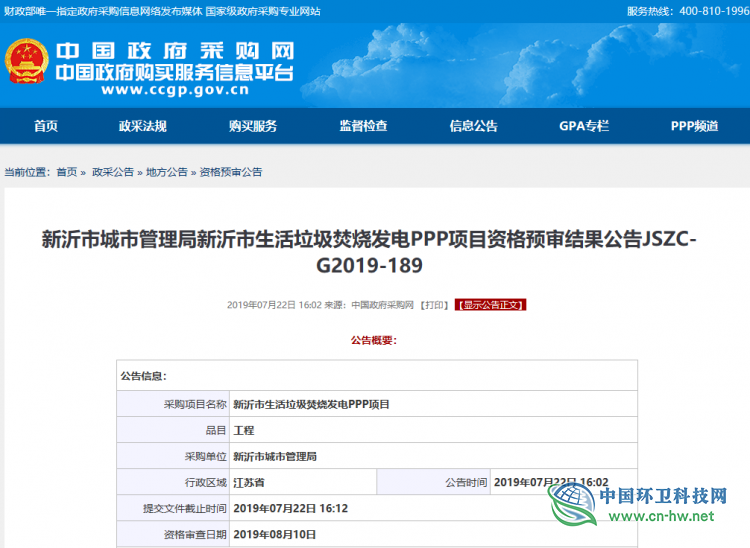Click the 2019年08月10日 review date value

(275, 535)
